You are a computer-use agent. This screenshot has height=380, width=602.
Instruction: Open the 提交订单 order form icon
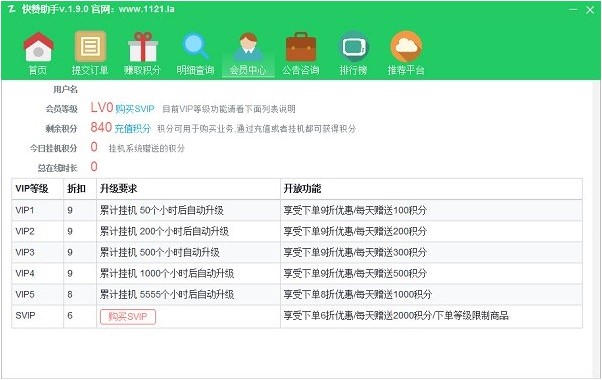90,47
